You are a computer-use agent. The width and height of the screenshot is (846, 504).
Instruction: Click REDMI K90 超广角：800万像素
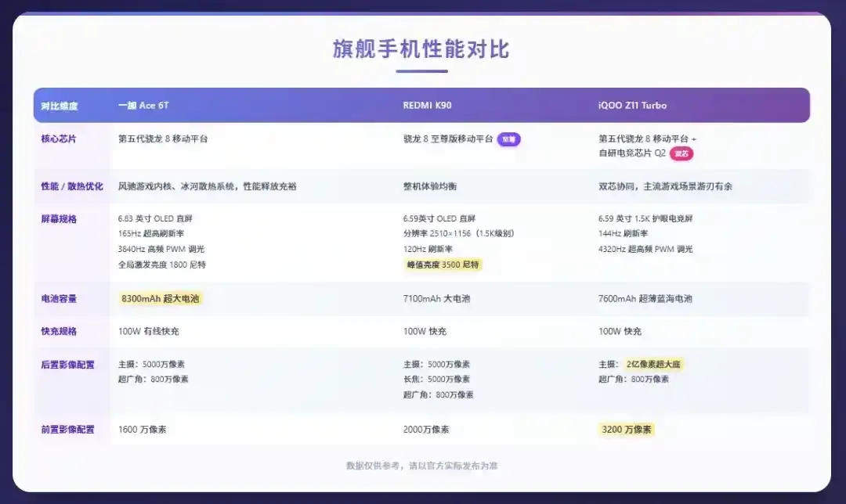pos(438,394)
